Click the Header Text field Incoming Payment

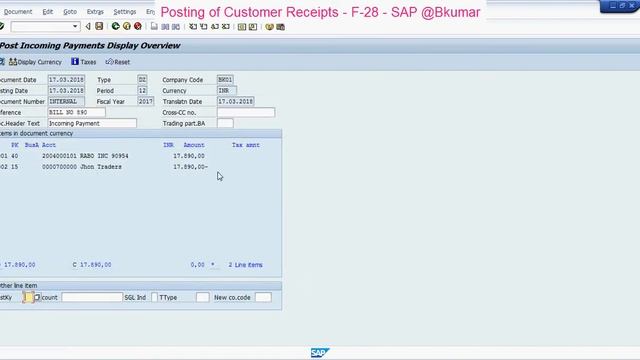[92, 123]
